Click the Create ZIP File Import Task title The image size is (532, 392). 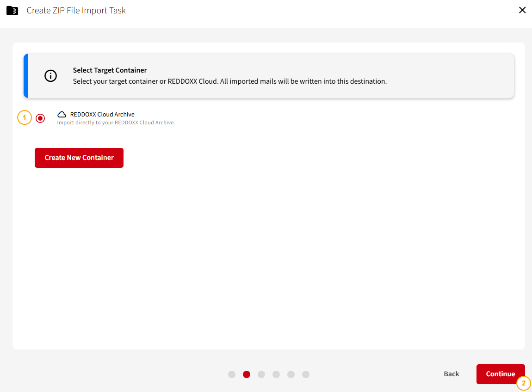point(76,10)
